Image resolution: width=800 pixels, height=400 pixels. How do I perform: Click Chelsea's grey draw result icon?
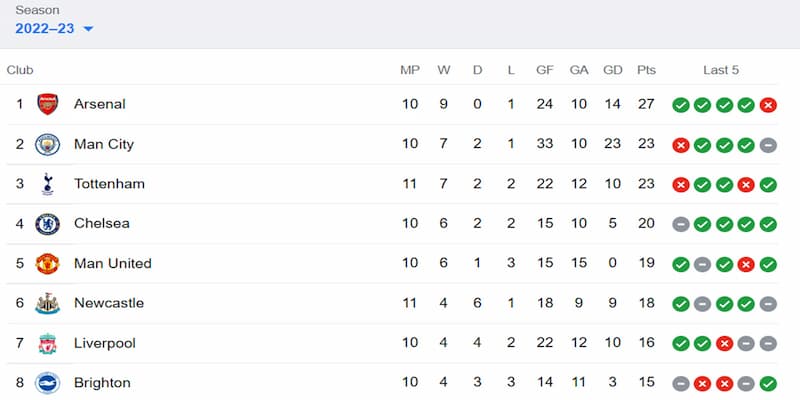681,224
